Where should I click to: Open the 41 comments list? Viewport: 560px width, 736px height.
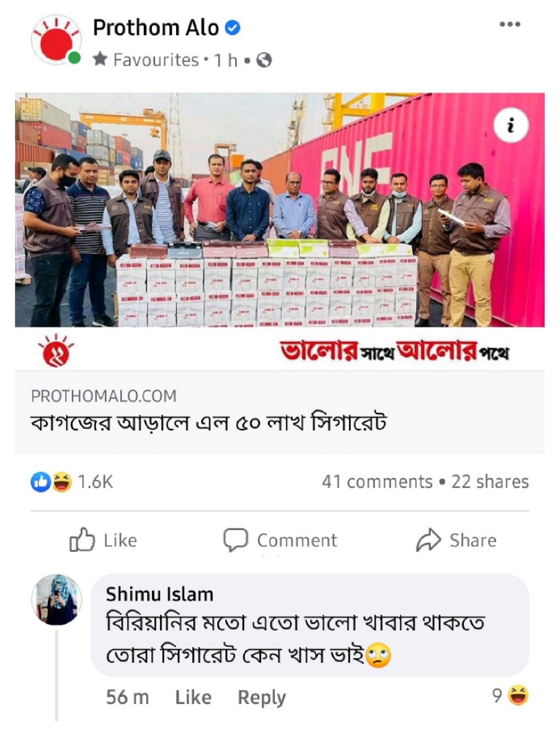tap(377, 482)
